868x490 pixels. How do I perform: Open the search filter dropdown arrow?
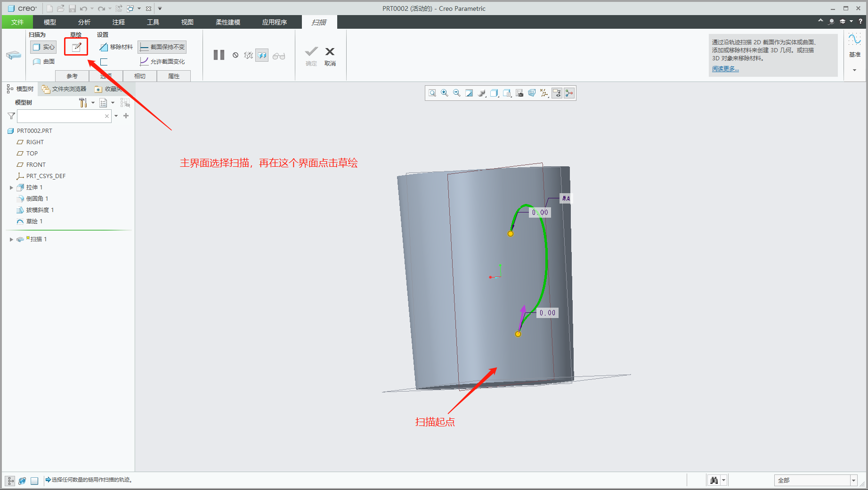pyautogui.click(x=116, y=116)
